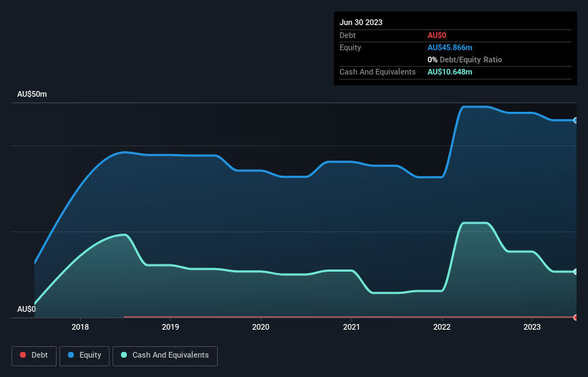Screen dimensions: 588x377
Task: Select the Cash And Equivalents endpoint marker
Action: point(576,272)
